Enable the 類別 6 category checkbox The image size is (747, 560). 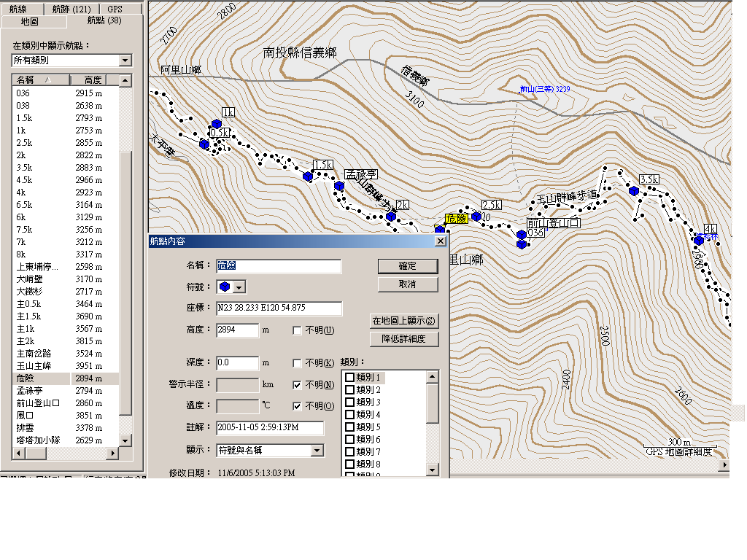349,440
